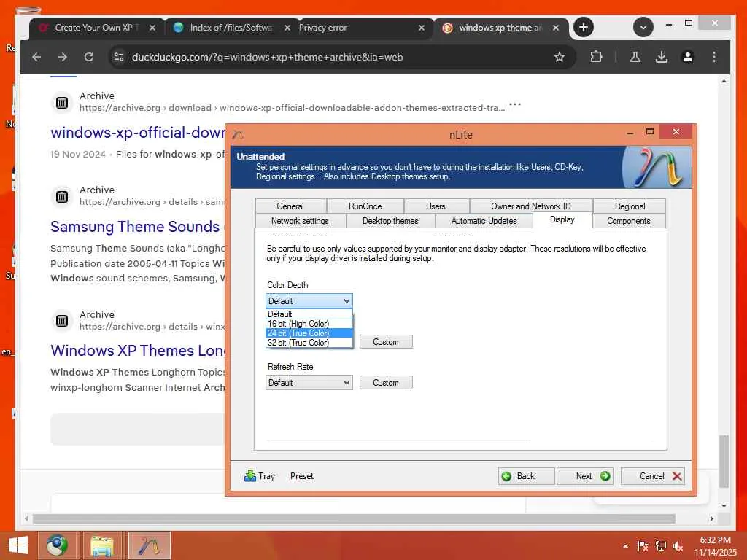Choose 24 bit (True Color) option
This screenshot has width=747, height=560.
click(309, 333)
